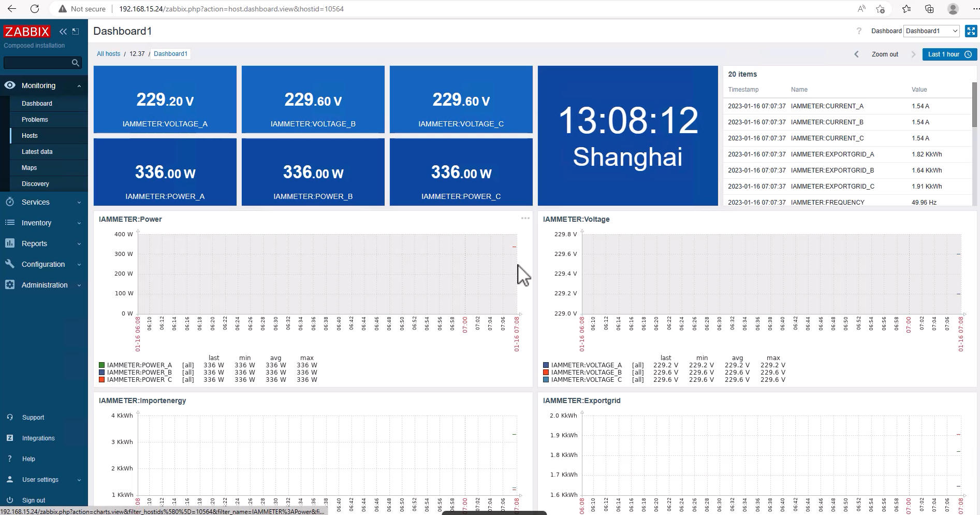Viewport: 980px width, 515px height.
Task: Open Latest data menu item
Action: (37, 152)
